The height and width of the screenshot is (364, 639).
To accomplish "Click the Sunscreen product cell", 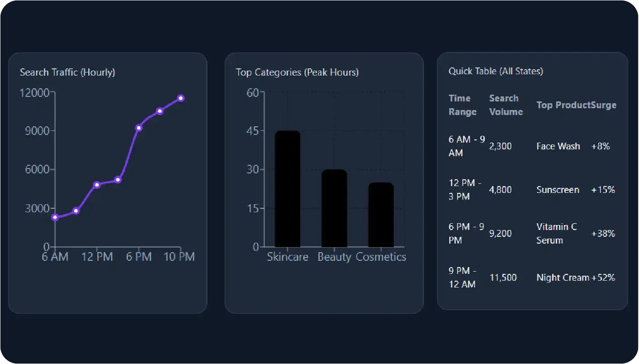I will [x=557, y=190].
